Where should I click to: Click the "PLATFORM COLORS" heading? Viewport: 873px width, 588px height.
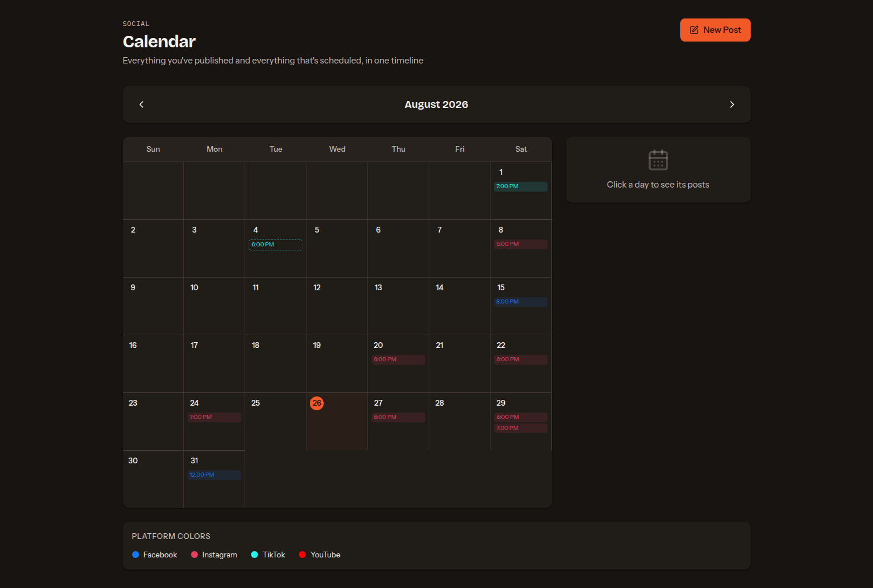pos(171,536)
